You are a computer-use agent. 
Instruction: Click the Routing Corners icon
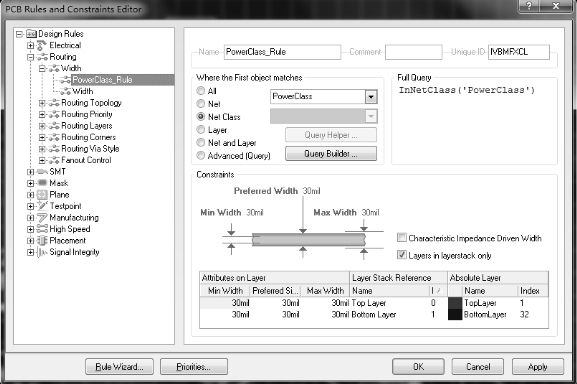click(x=54, y=137)
